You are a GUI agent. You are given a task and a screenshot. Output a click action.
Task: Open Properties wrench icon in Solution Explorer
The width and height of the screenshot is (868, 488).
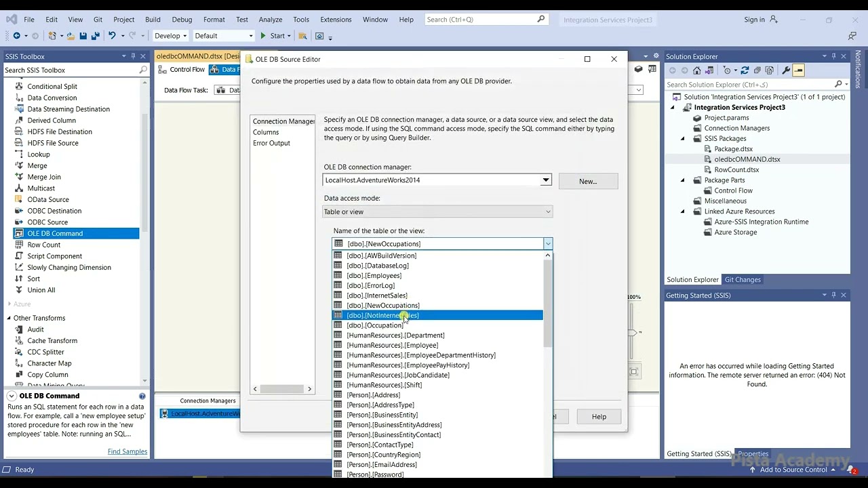pyautogui.click(x=786, y=70)
